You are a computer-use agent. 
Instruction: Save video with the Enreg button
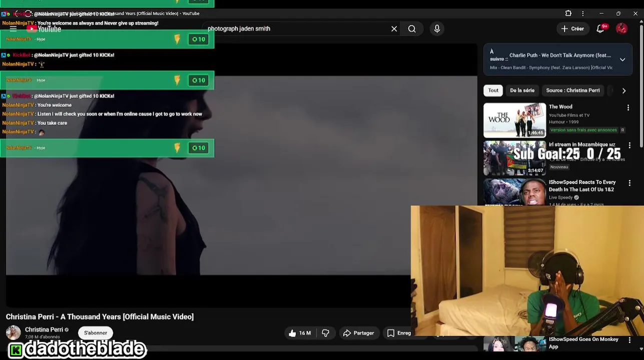tap(399, 333)
